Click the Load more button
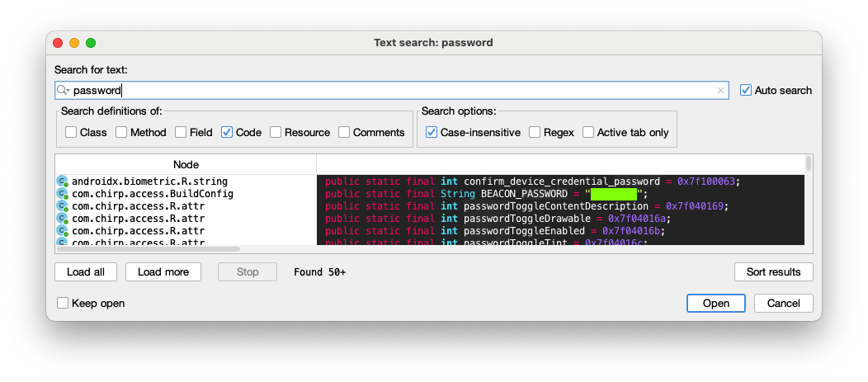868x382 pixels. (163, 271)
